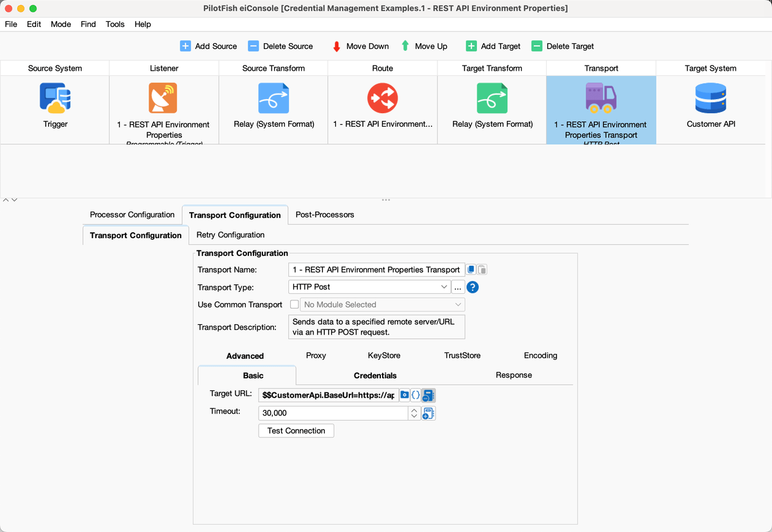Screen dimensions: 772x532
Task: Open the Find menu
Action: pos(88,24)
